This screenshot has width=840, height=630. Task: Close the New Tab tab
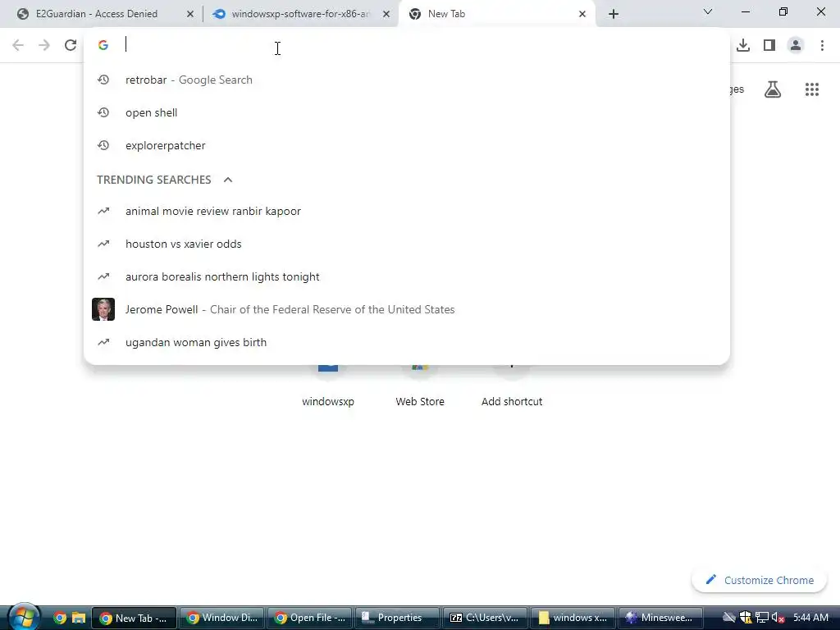pos(582,14)
